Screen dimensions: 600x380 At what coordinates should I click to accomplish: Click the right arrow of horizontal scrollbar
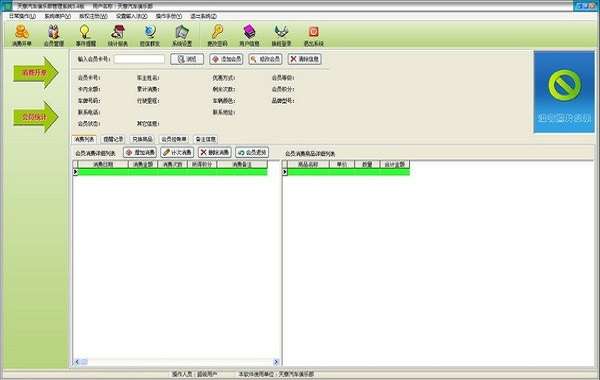pyautogui.click(x=276, y=362)
